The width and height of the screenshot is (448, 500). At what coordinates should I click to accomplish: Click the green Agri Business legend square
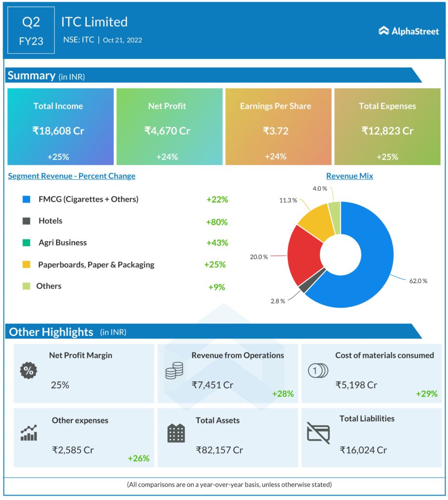tap(27, 243)
